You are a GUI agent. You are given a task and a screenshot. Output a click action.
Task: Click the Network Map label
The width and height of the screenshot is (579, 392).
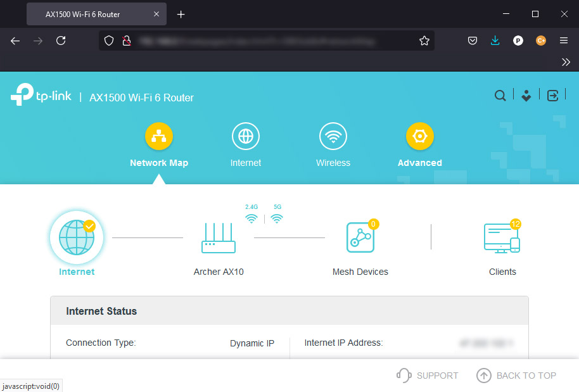tap(159, 163)
